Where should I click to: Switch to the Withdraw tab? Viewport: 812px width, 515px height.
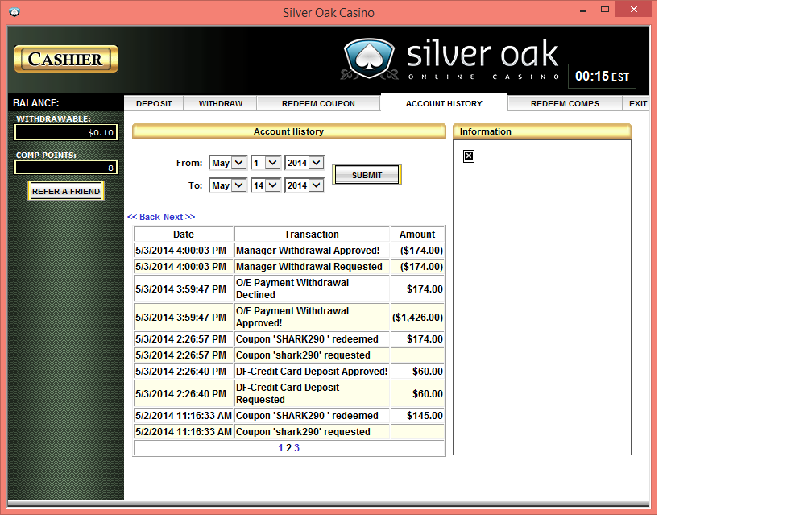[221, 104]
